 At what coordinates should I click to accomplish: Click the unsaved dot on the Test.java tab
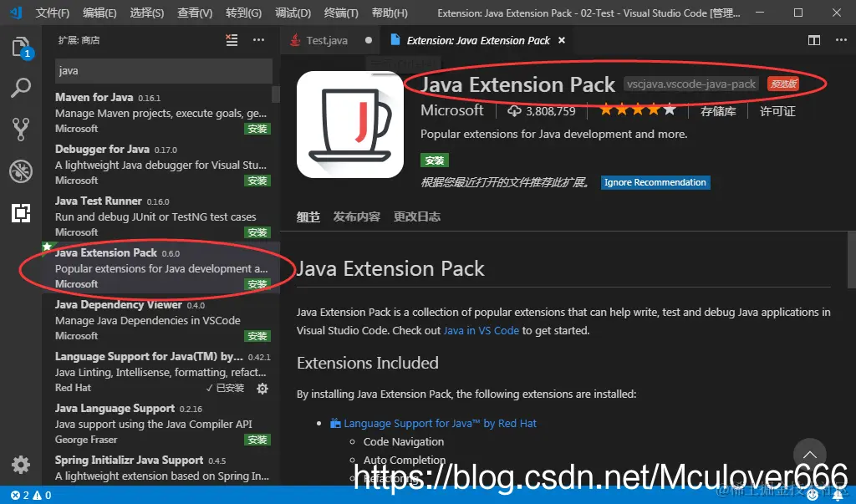(x=369, y=40)
